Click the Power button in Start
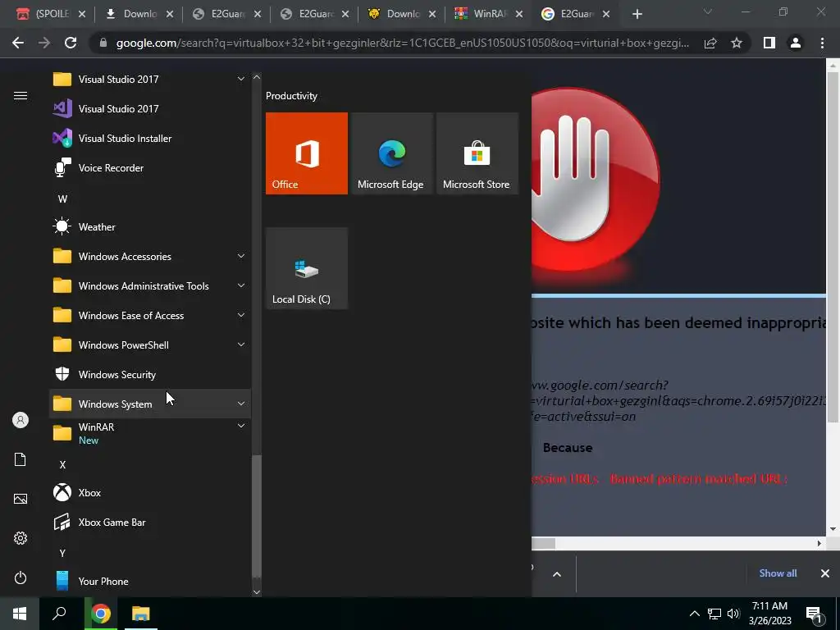The image size is (840, 630). coord(21,577)
